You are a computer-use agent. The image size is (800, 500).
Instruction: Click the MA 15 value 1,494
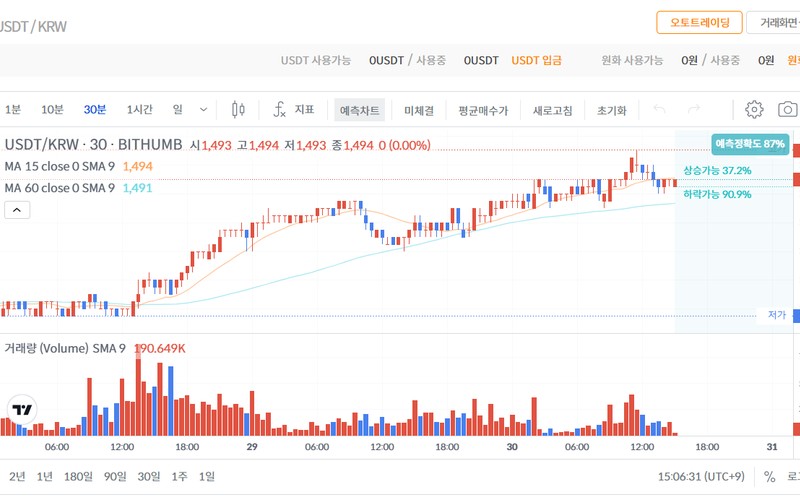coord(138,166)
